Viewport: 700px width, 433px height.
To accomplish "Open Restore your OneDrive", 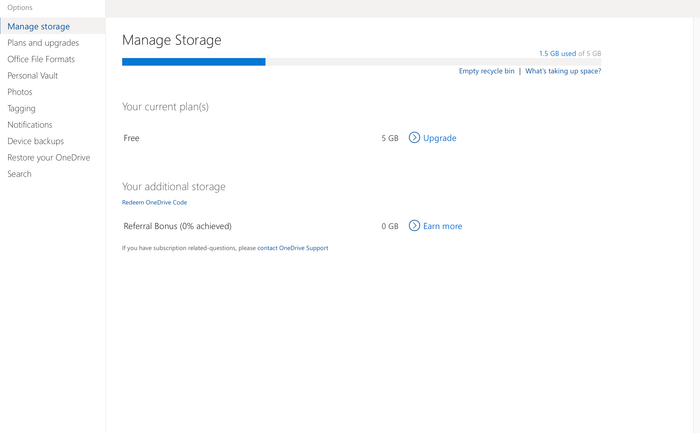I will [49, 158].
